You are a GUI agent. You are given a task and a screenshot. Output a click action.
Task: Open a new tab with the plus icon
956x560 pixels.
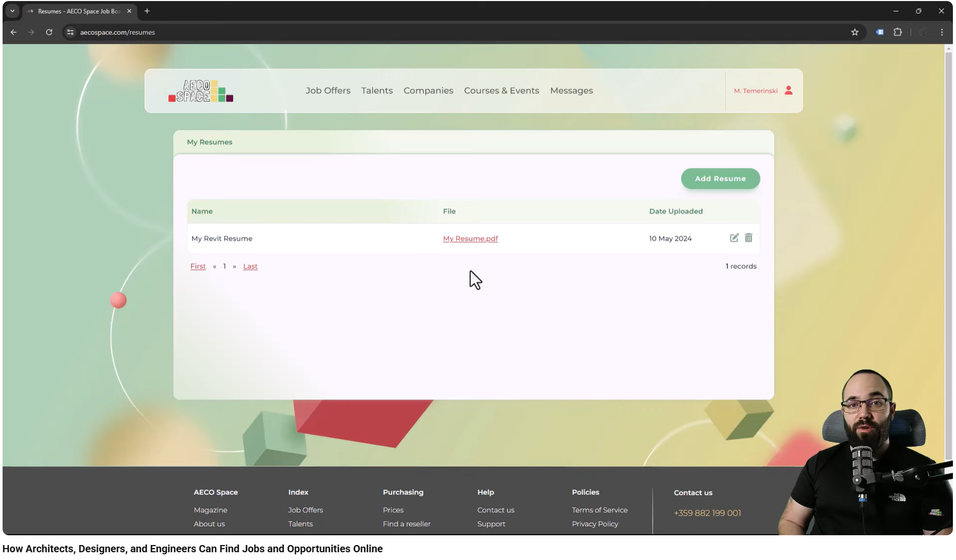147,11
